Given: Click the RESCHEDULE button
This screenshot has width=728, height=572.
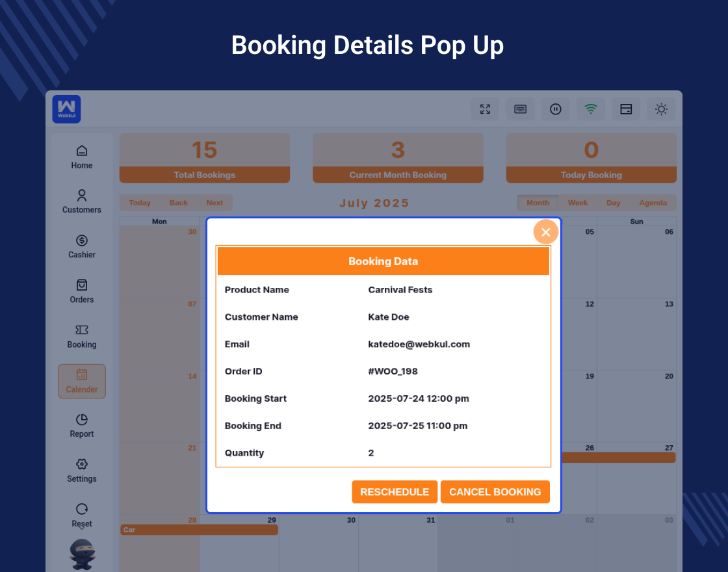Looking at the screenshot, I should click(395, 492).
